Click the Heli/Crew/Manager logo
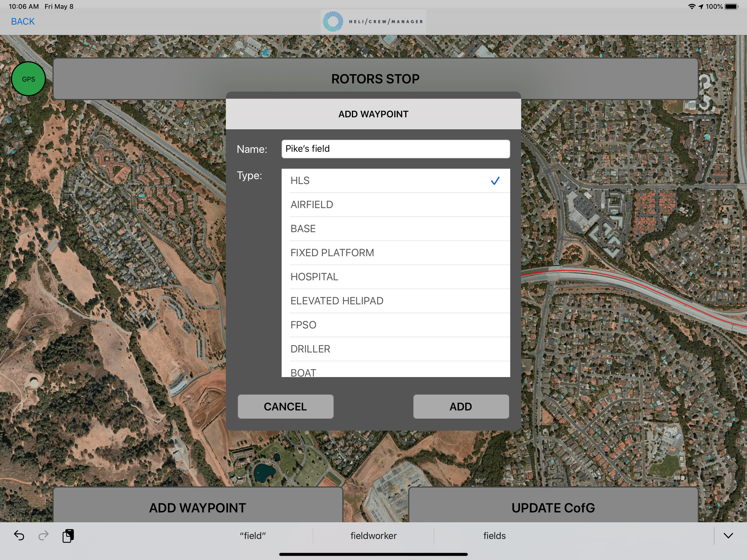747x560 pixels. (373, 21)
